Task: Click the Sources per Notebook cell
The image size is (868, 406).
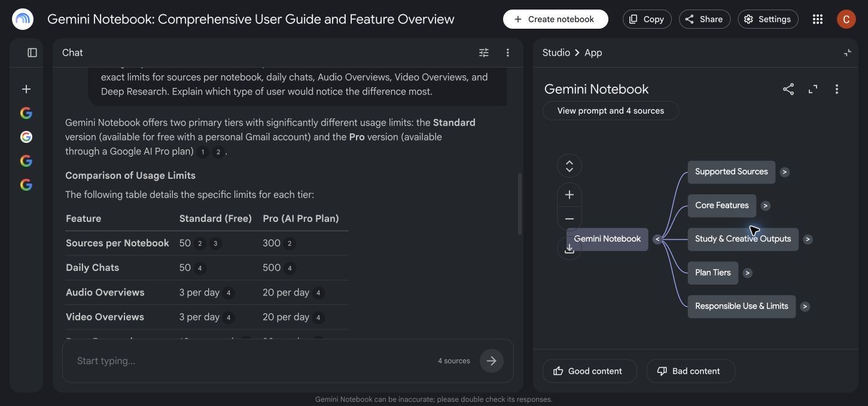Action: (117, 243)
